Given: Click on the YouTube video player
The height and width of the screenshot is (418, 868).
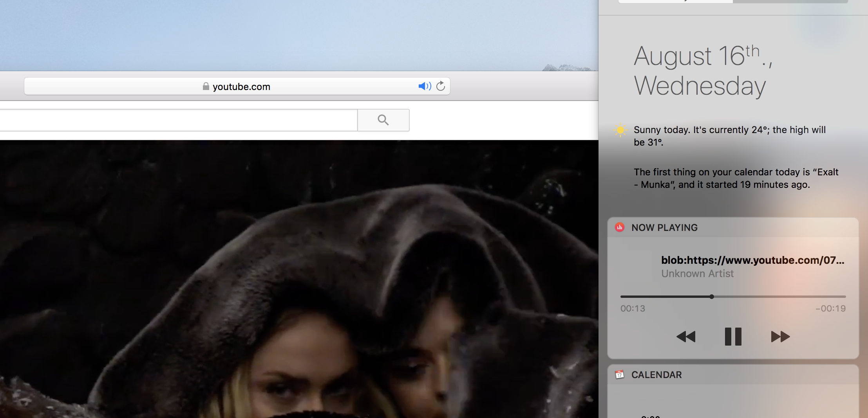Looking at the screenshot, I should 299,279.
